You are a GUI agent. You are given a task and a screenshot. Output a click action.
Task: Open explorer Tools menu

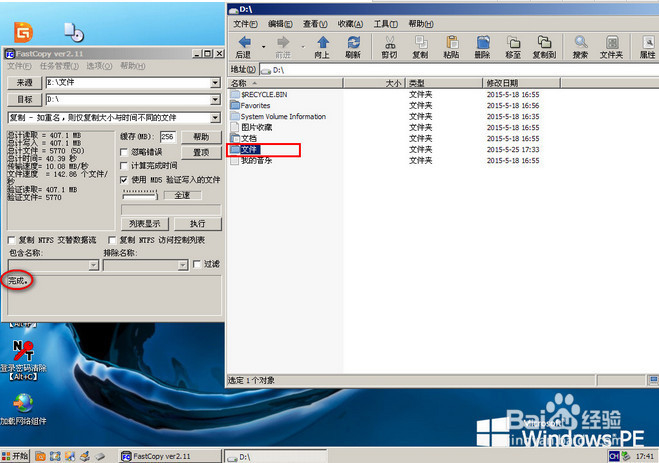click(x=386, y=24)
